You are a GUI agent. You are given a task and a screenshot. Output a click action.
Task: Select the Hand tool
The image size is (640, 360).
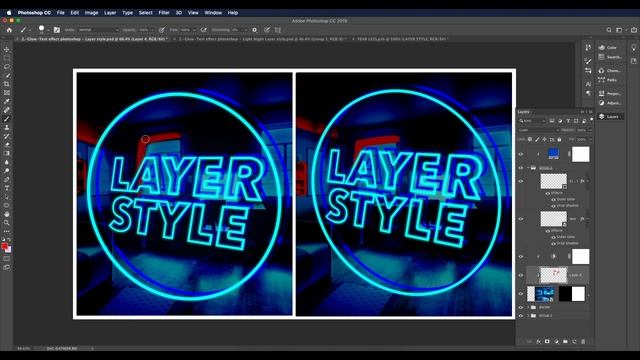tap(7, 214)
